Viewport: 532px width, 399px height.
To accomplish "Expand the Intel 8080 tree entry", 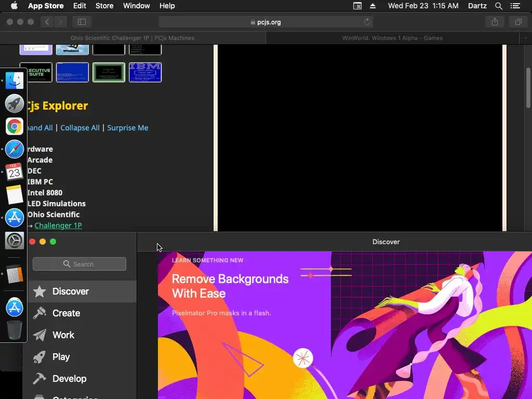I will tap(45, 192).
